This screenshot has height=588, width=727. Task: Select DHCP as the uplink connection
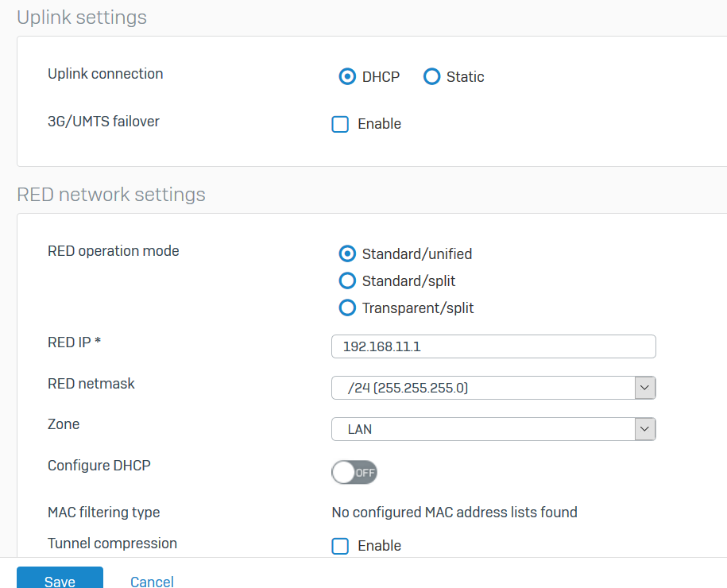pyautogui.click(x=346, y=77)
